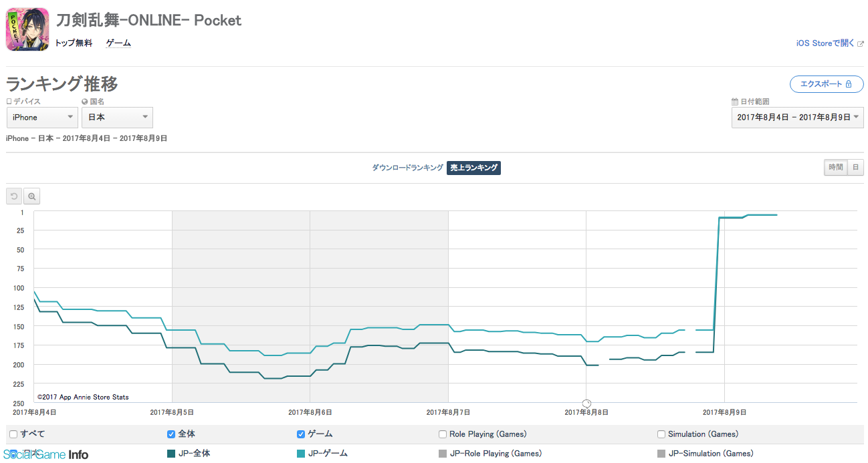The width and height of the screenshot is (868, 463).
Task: Switch to the ダウンロードランキング tab
Action: tap(407, 168)
